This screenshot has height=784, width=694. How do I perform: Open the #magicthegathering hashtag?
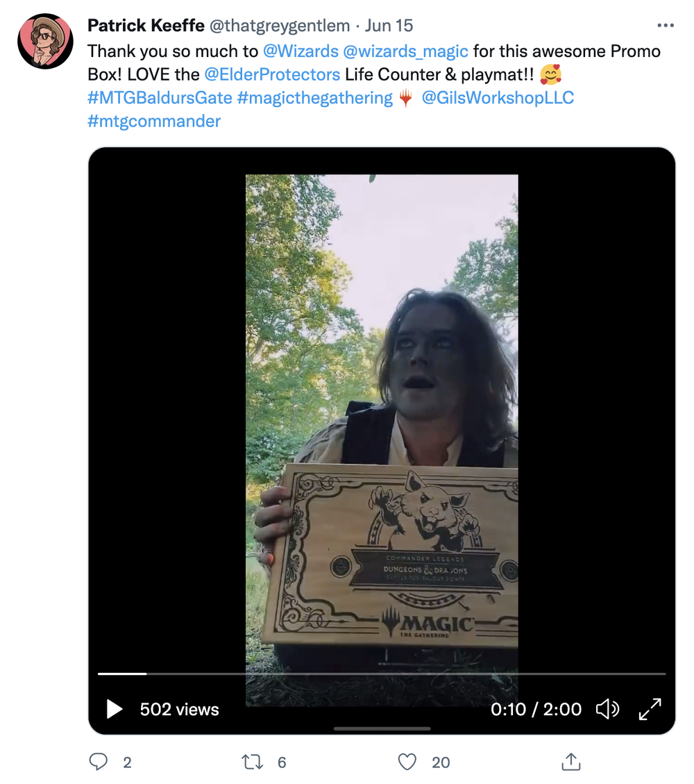(x=314, y=98)
